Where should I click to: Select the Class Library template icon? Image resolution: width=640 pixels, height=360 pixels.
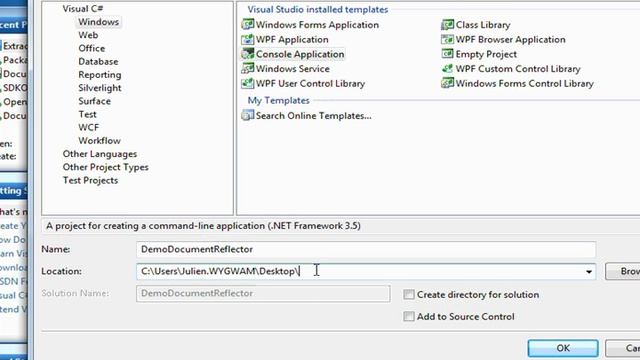tap(447, 24)
